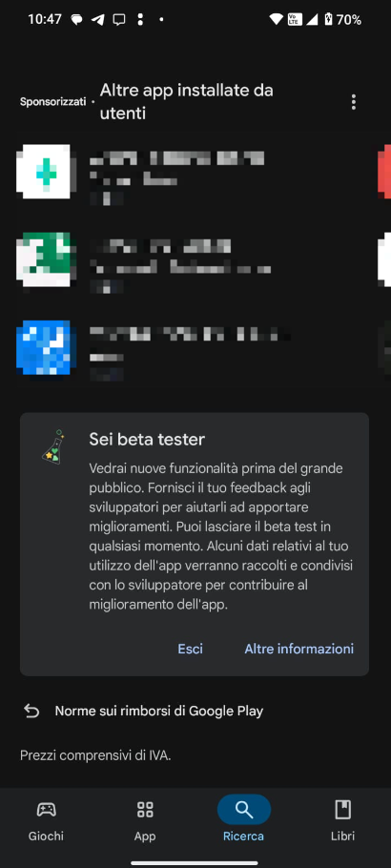Tap the refund policy return arrow icon
This screenshot has height=868, width=391.
pyautogui.click(x=31, y=711)
